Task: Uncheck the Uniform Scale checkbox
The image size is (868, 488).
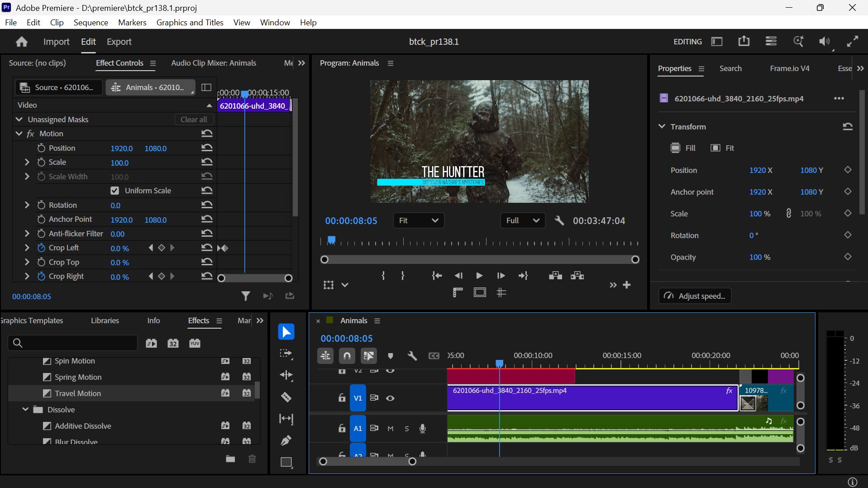Action: [x=114, y=191]
